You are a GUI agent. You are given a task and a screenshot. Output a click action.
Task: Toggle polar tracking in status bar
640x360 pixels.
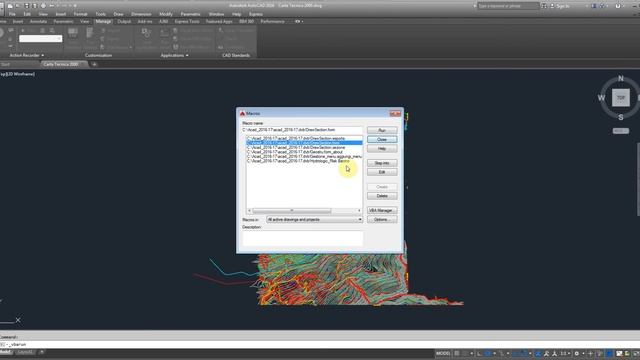click(x=487, y=353)
